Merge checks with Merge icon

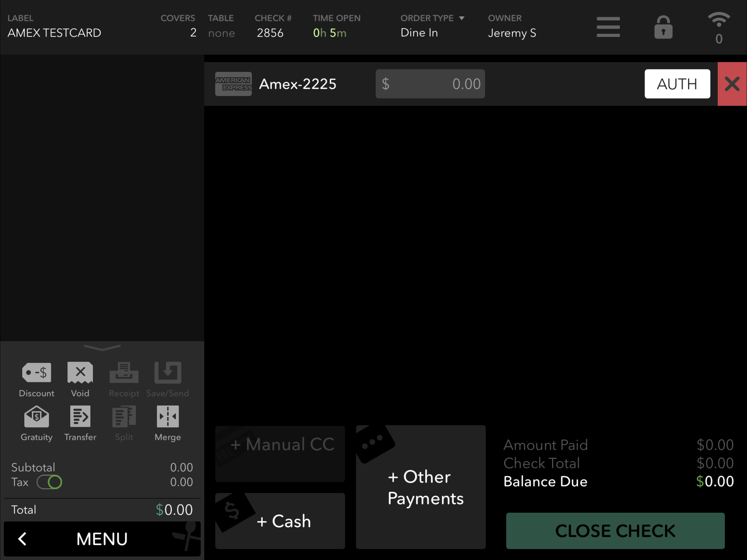(168, 416)
